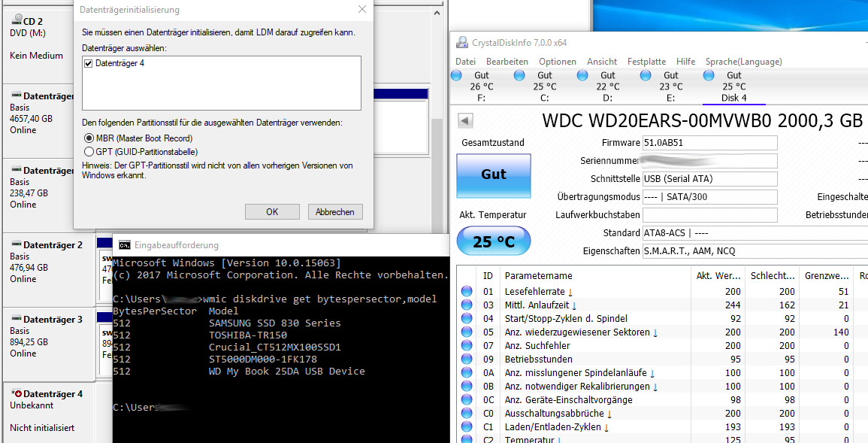Viewport: 868px width, 443px height.
Task: Click status orb for misslungener Spindelanläufe row
Action: pyautogui.click(x=467, y=372)
